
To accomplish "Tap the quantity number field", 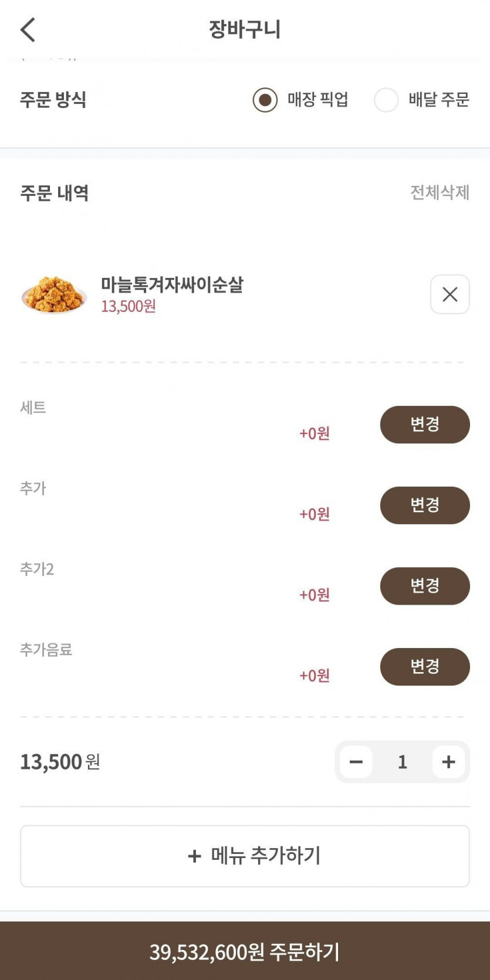I will [402, 762].
